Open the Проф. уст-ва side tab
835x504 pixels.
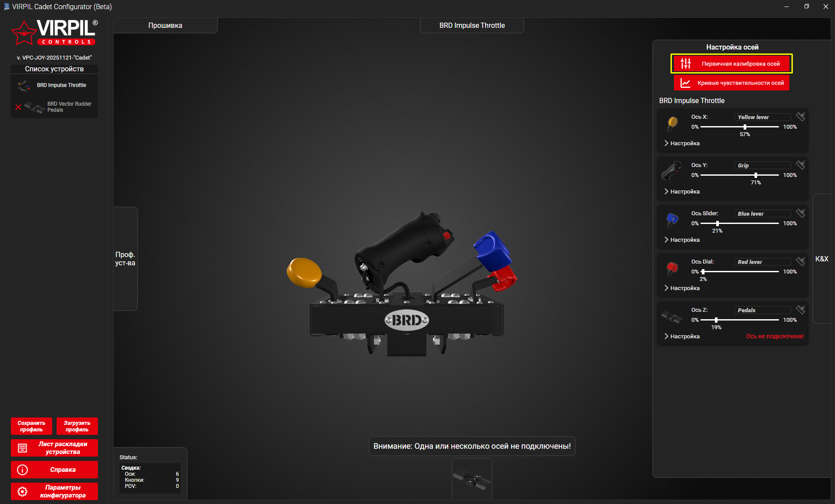[125, 259]
